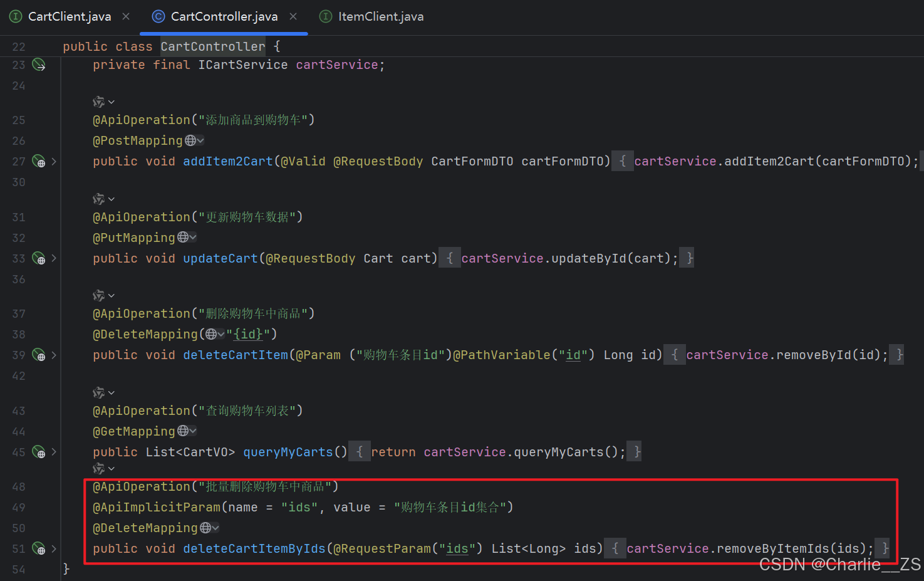Click the @ApiOperation annotation on line 37
The width and height of the screenshot is (924, 581).
142,313
